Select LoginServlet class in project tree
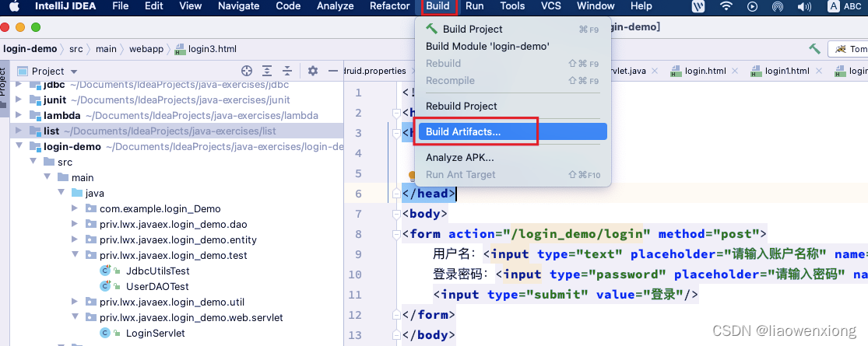The width and height of the screenshot is (868, 346). (155, 334)
